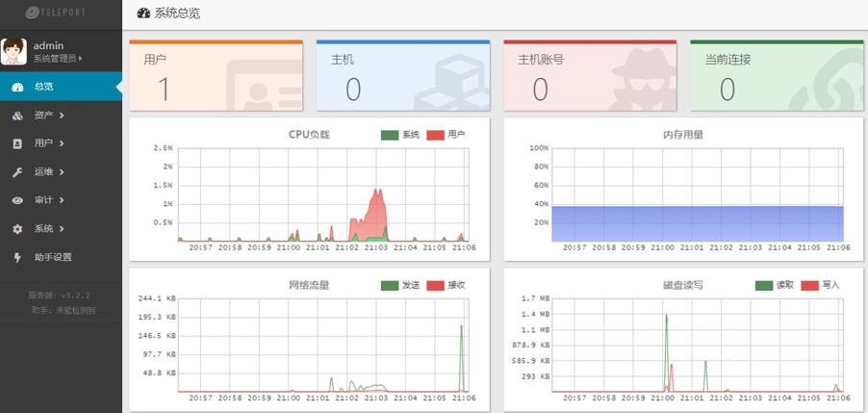Image resolution: width=868 pixels, height=413 pixels.
Task: Click the 网络流量 chart title
Action: 309,285
